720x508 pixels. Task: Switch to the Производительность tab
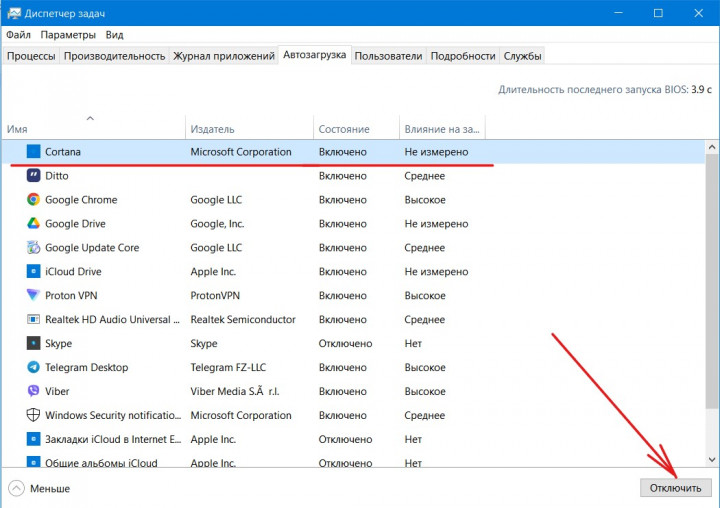pos(114,56)
